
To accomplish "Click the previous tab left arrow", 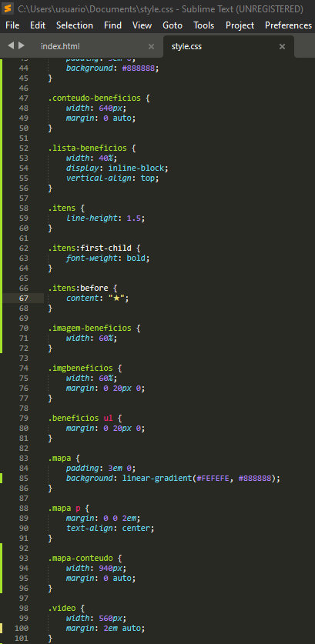I will (x=11, y=45).
